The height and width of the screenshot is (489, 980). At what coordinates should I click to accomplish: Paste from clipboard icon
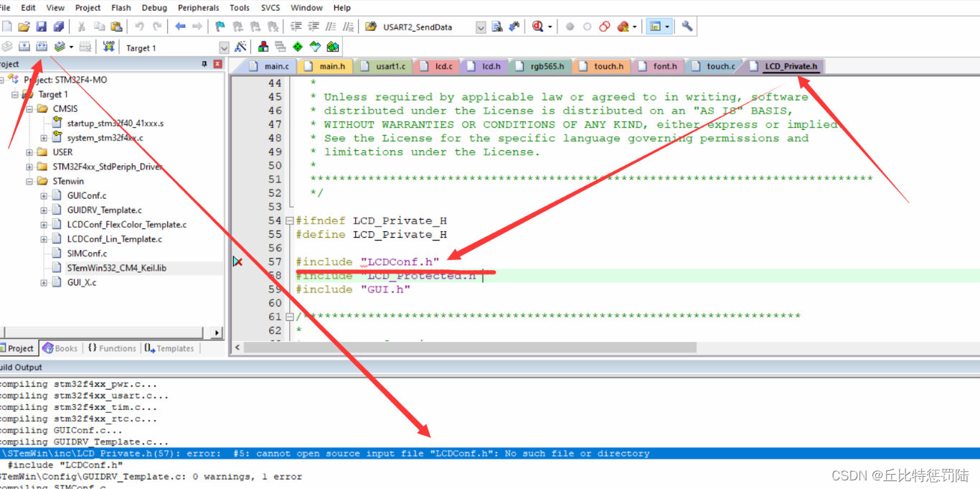pos(116,27)
